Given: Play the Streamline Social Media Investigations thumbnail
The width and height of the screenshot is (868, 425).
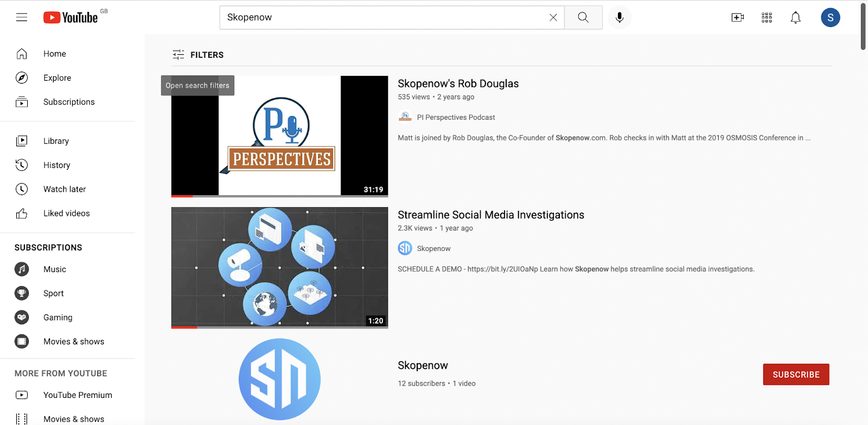Looking at the screenshot, I should click(279, 267).
